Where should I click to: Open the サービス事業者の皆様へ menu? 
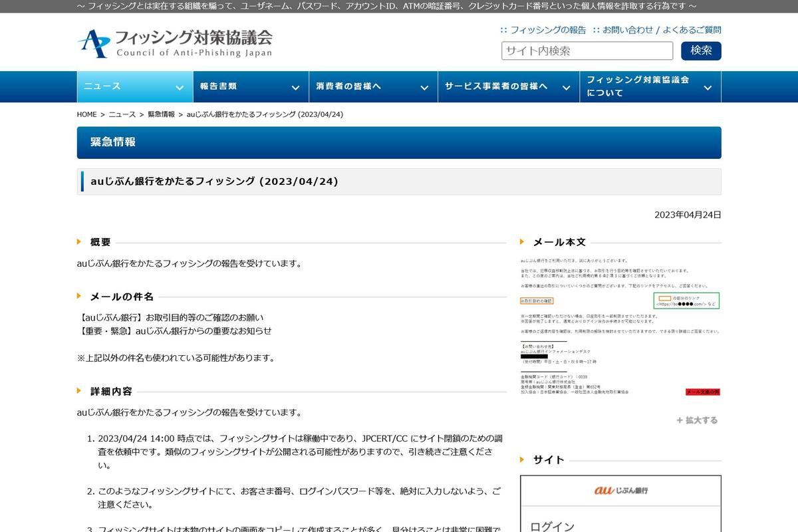click(x=508, y=86)
